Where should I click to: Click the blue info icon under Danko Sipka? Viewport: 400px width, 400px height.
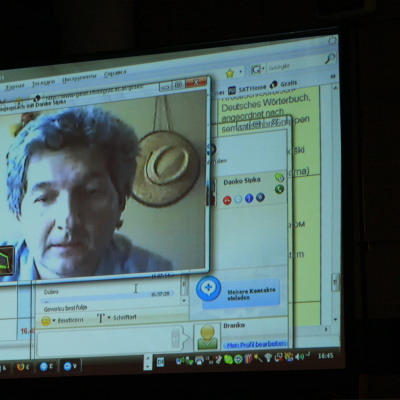(x=249, y=199)
